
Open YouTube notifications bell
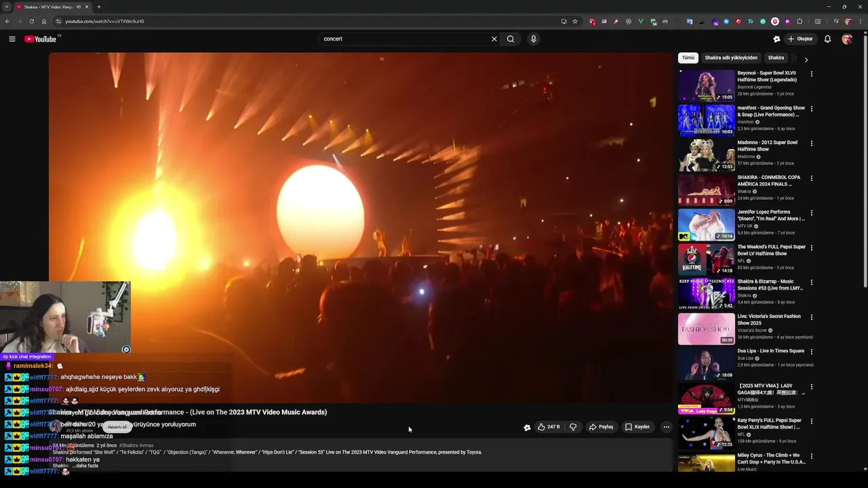[827, 39]
